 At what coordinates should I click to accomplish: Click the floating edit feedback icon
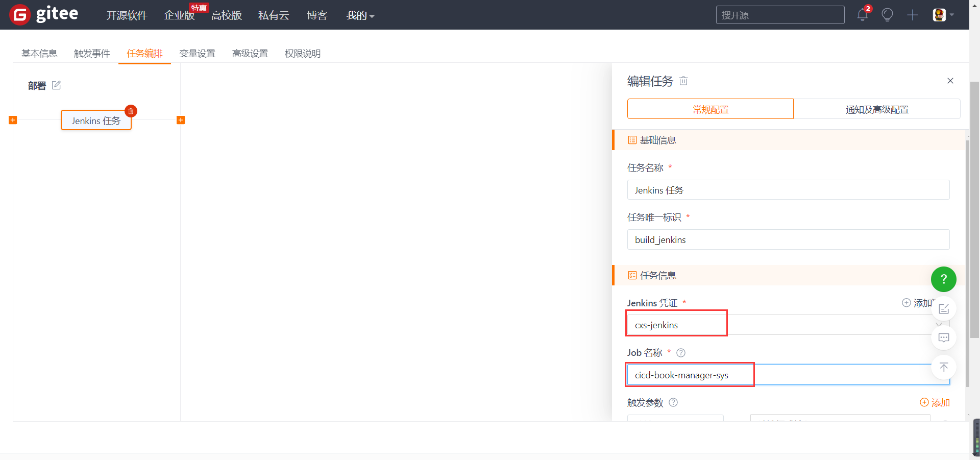pos(944,308)
